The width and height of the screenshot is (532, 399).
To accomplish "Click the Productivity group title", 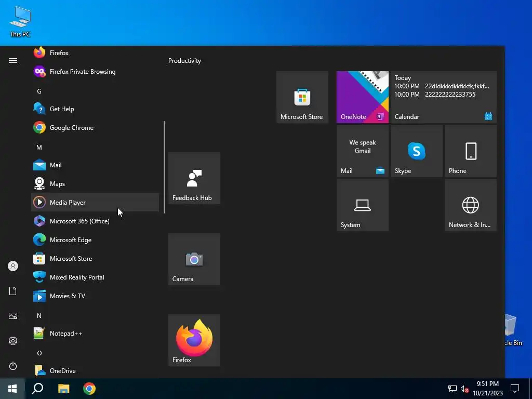I will tap(184, 61).
